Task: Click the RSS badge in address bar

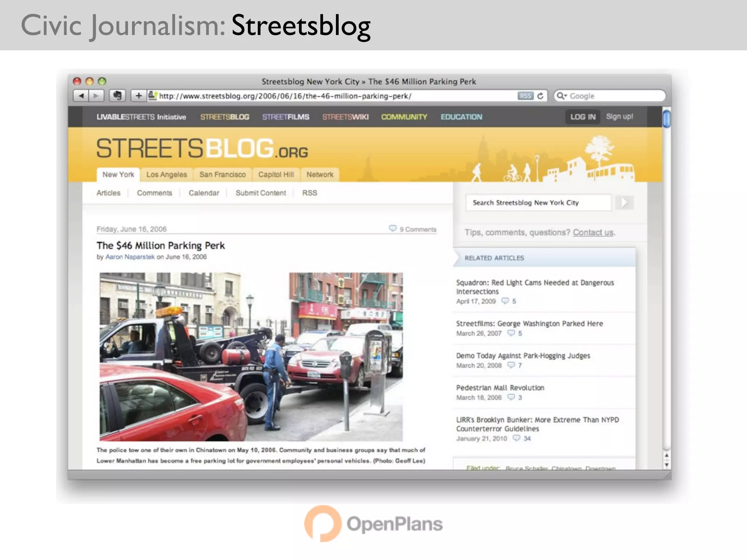Action: click(x=525, y=96)
